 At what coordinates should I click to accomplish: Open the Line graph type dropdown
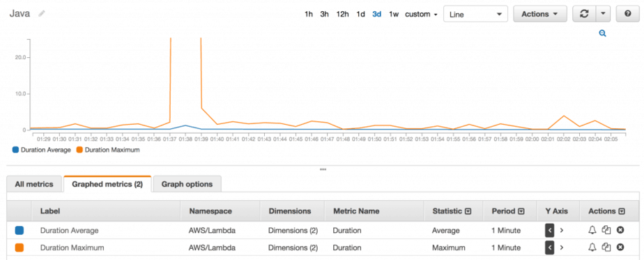[475, 14]
